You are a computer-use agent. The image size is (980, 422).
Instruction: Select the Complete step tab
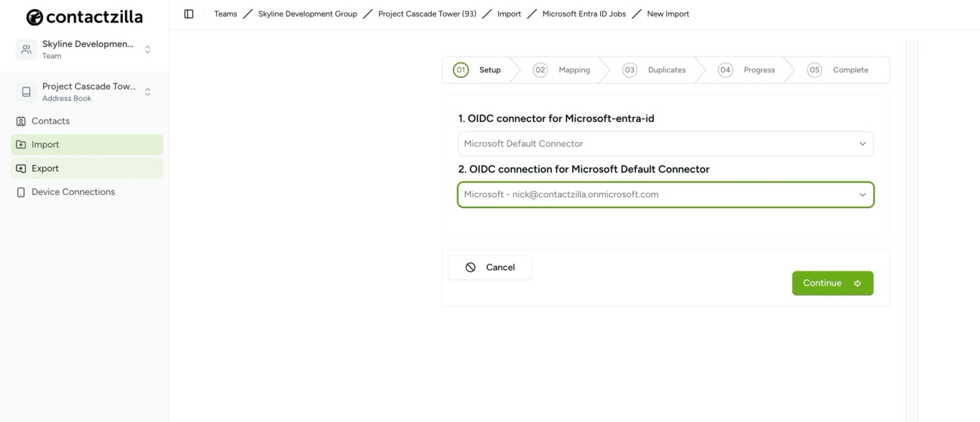click(838, 70)
